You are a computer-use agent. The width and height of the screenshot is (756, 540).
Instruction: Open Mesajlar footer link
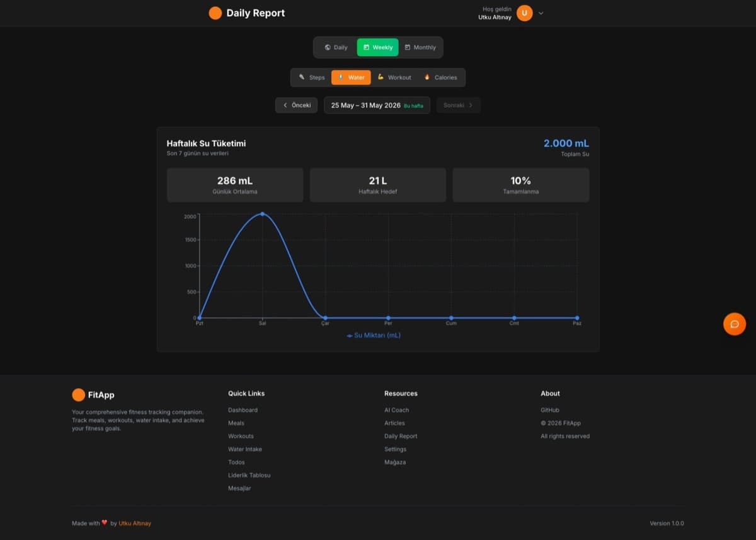click(x=239, y=488)
